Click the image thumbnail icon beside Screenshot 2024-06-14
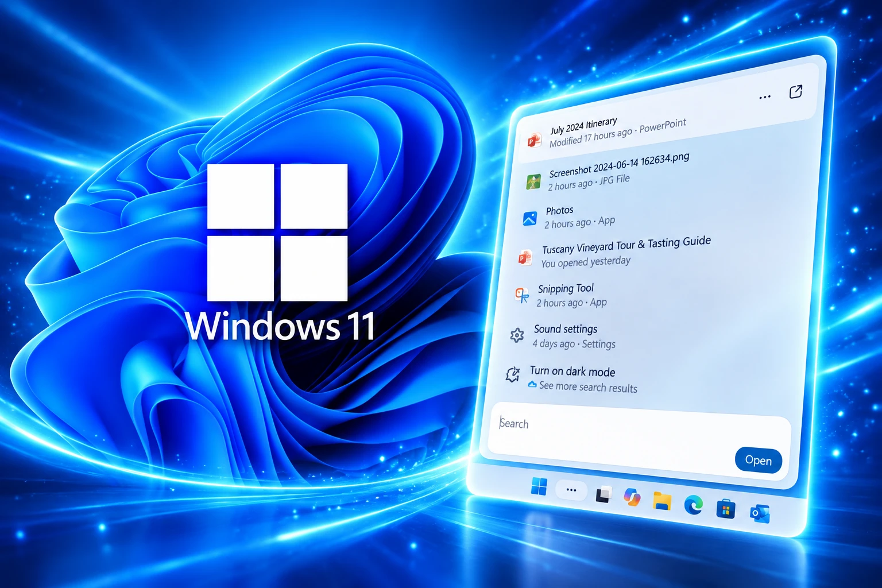Screen dimensions: 882x588 click(533, 181)
